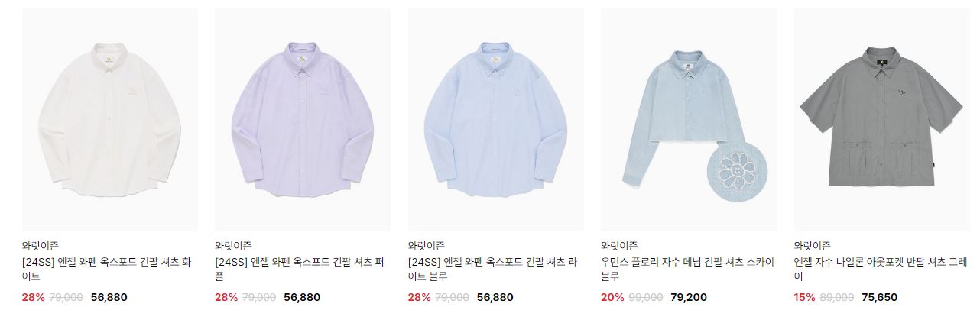Click the 20% discount label on denim shirt
This screenshot has height=336, width=980.
click(x=612, y=297)
